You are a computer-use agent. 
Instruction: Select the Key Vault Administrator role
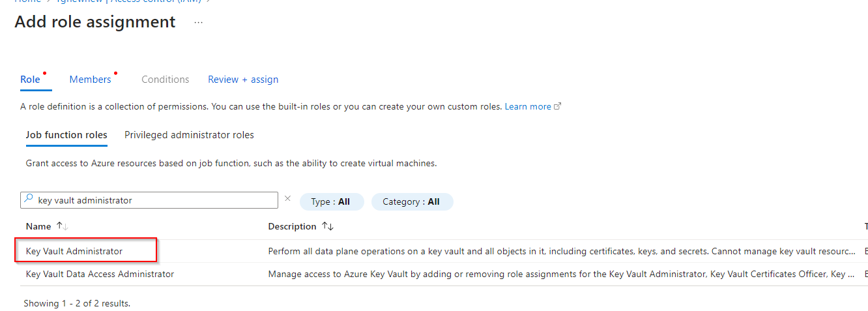pyautogui.click(x=74, y=251)
